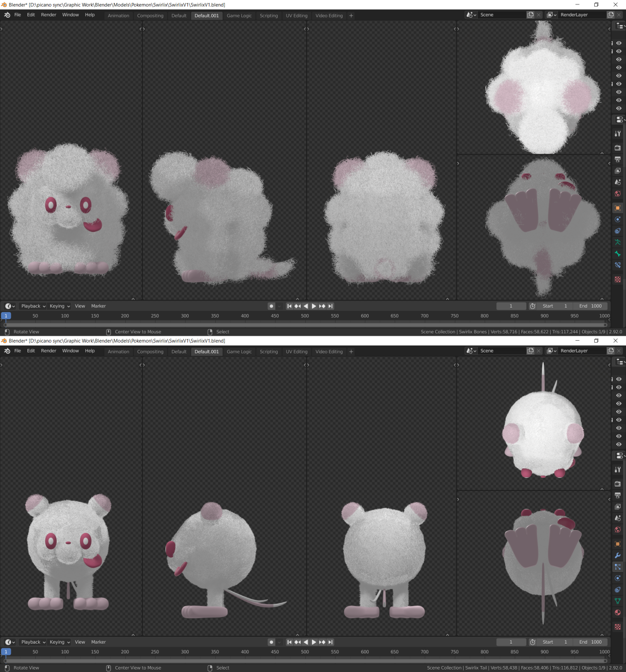Open View Layer properties in upper window
Viewport: 626px width, 672px height.
[x=618, y=171]
